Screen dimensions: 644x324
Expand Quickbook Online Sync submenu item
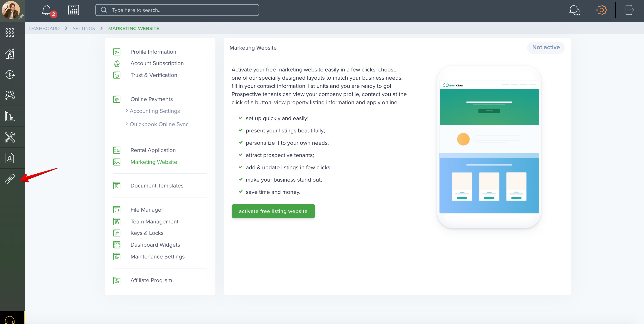click(157, 124)
